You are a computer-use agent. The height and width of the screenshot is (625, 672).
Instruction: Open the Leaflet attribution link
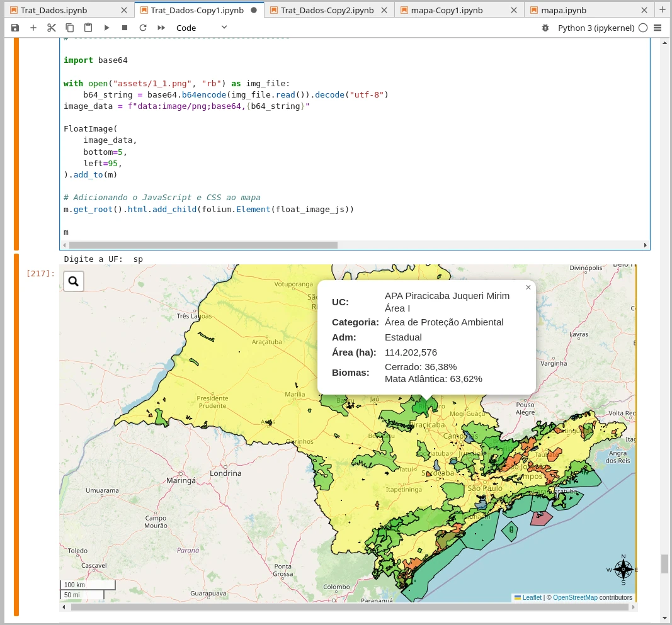[x=532, y=597]
